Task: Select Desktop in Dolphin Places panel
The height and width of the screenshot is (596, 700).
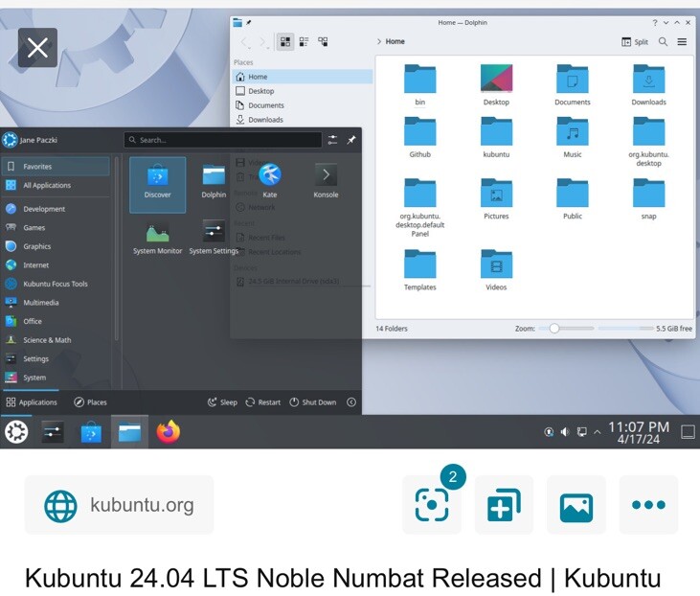Action: (303, 91)
